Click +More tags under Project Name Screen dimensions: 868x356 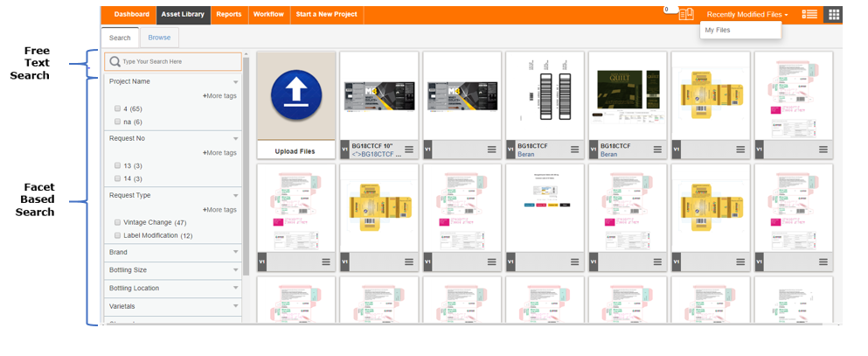pyautogui.click(x=219, y=96)
